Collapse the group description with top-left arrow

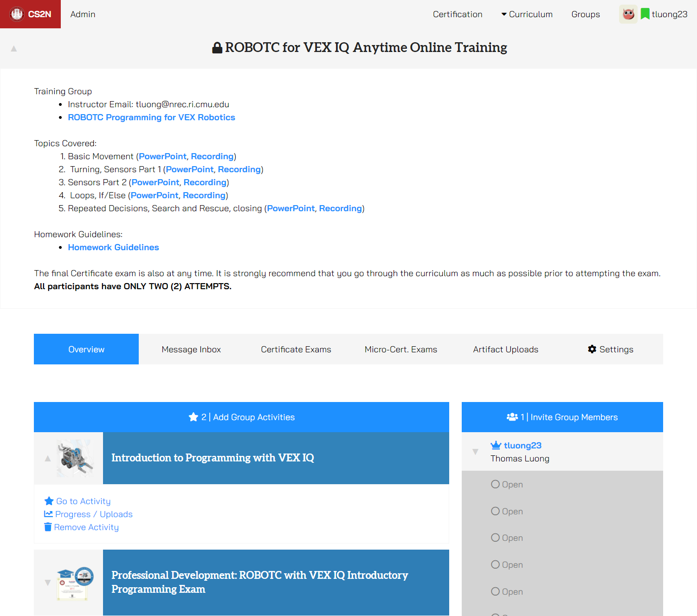(14, 48)
